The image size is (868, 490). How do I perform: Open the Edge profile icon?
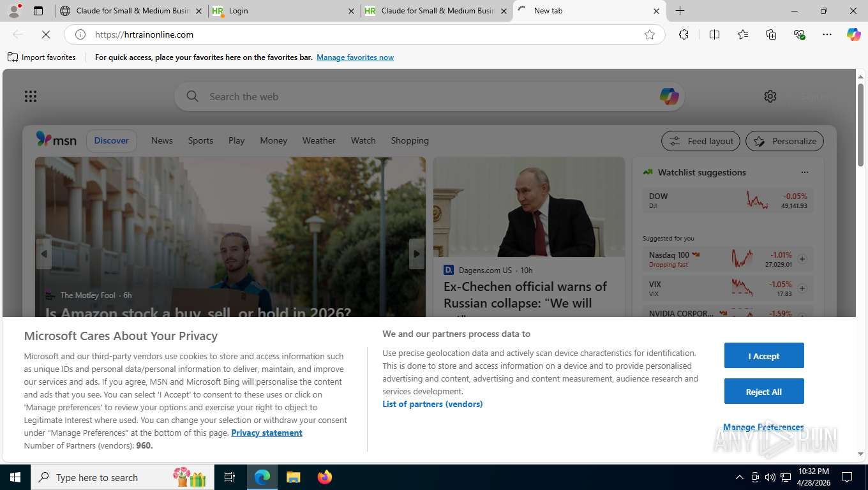[x=14, y=11]
